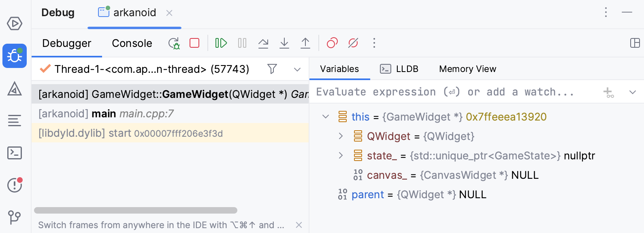Expand the state_ unique_ptr node
The height and width of the screenshot is (233, 644).
(x=340, y=156)
